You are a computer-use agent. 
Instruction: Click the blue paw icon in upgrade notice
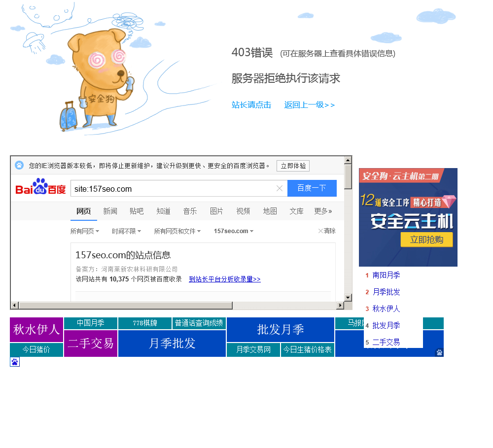(19, 165)
